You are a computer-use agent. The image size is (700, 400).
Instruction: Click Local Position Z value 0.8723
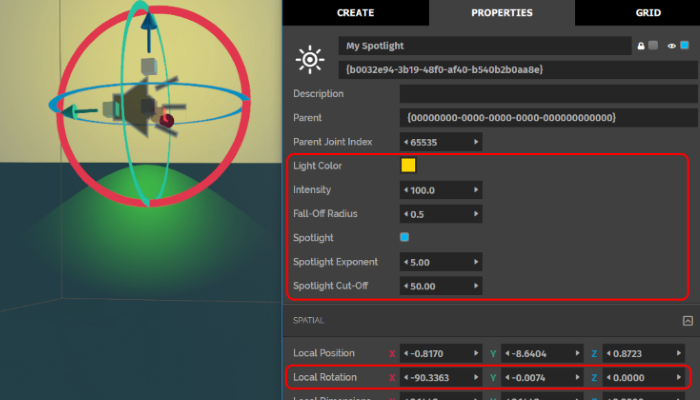tap(627, 354)
